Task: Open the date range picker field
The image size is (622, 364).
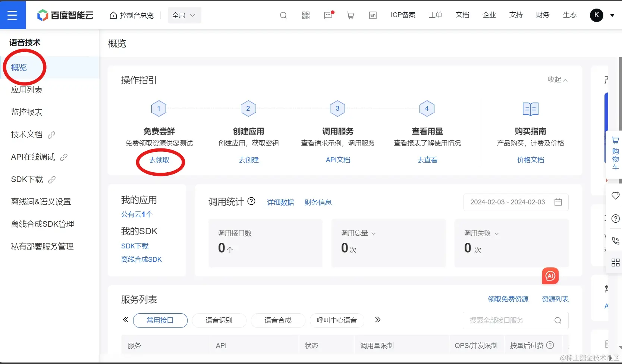Action: coord(516,202)
